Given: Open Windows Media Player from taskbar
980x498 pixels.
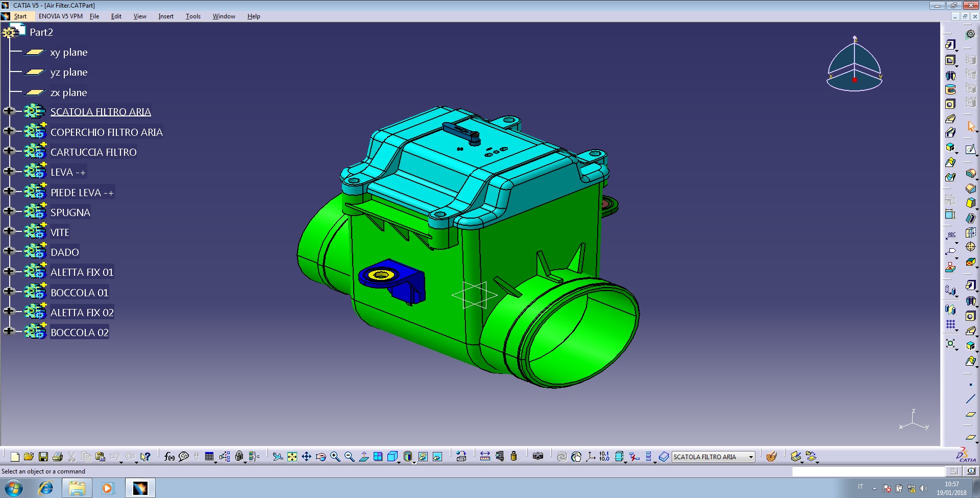Looking at the screenshot, I should coord(107,489).
